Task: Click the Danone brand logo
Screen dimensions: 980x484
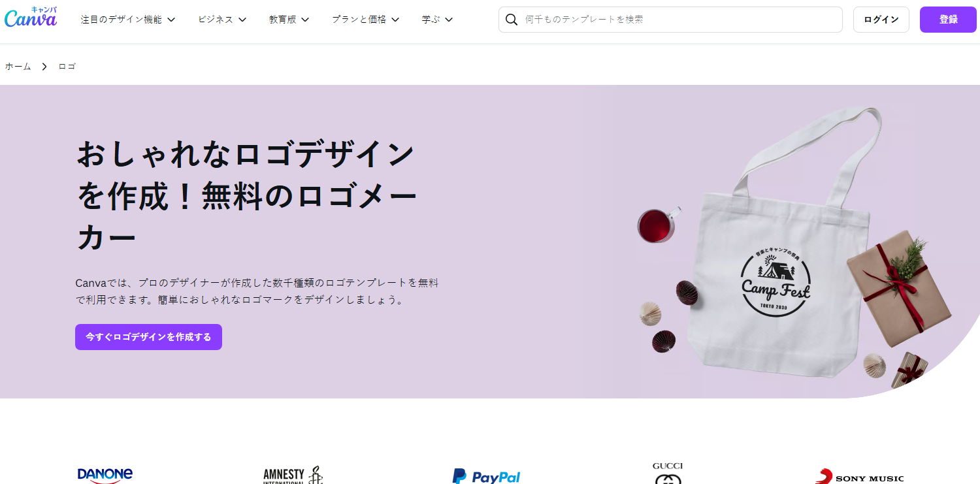Action: click(x=105, y=475)
